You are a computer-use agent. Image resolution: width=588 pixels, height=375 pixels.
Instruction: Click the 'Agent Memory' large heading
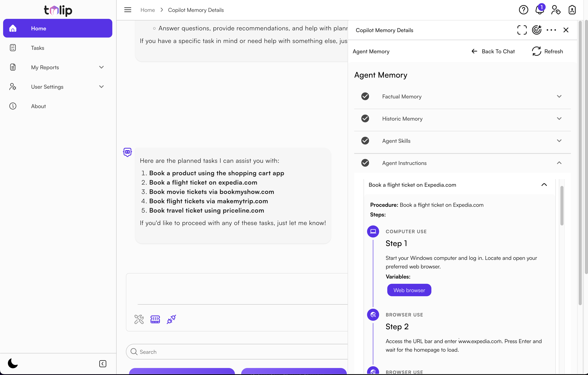(380, 75)
